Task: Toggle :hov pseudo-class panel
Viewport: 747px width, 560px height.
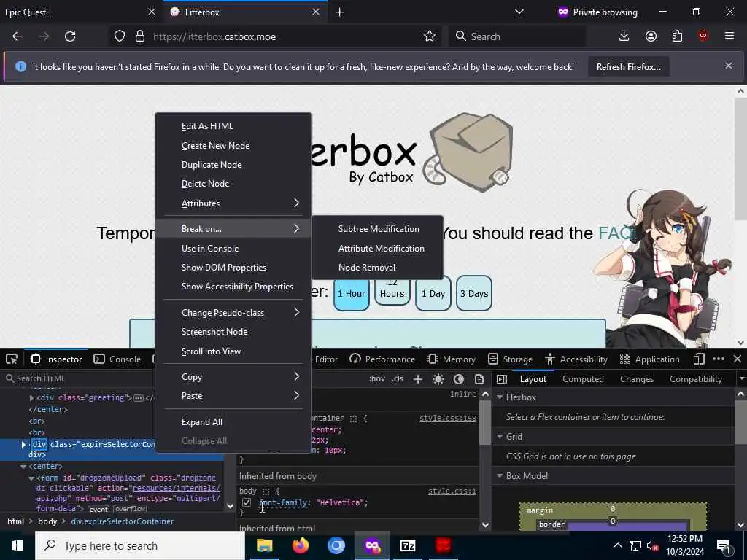Action: click(377, 379)
